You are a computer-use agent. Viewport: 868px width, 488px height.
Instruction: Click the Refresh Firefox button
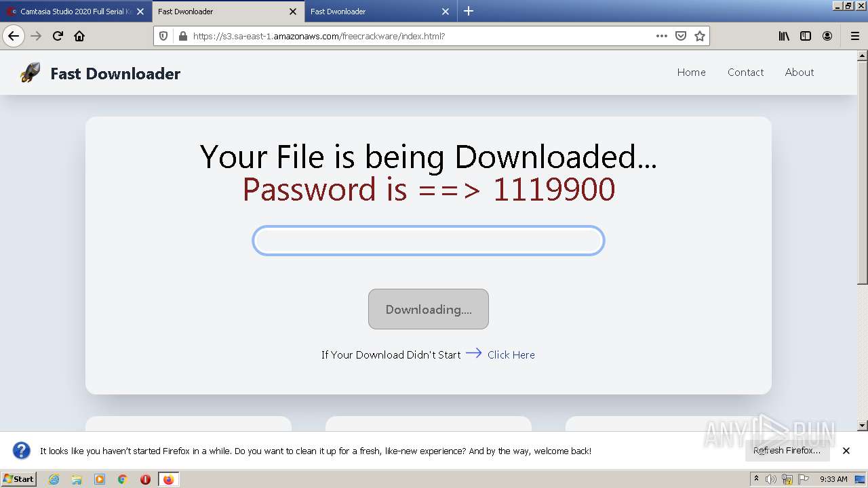[787, 451]
